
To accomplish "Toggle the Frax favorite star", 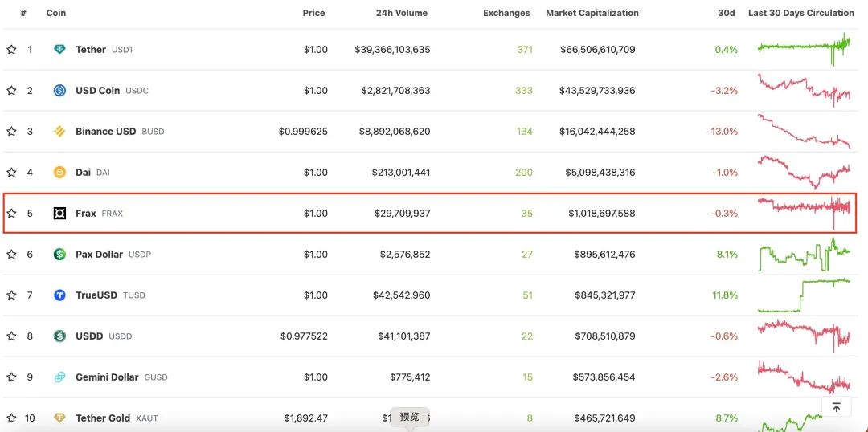I will pyautogui.click(x=11, y=214).
